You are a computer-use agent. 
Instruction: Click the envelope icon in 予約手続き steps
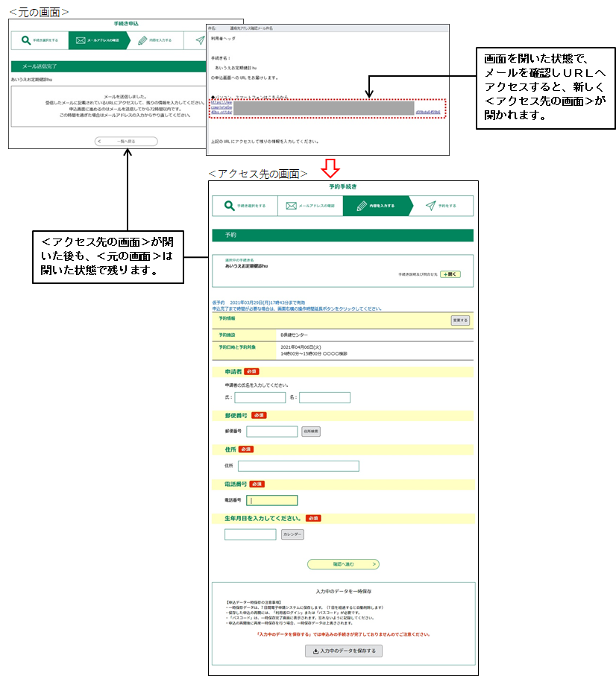click(x=292, y=206)
